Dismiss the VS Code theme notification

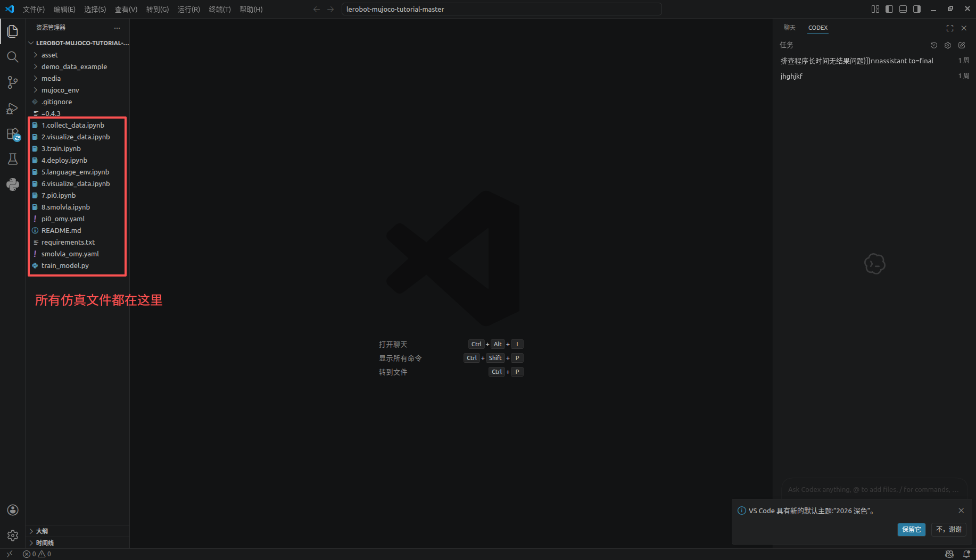point(961,511)
